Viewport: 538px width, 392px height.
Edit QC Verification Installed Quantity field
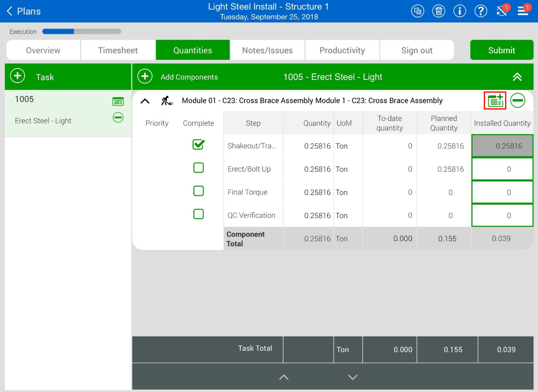(x=502, y=215)
